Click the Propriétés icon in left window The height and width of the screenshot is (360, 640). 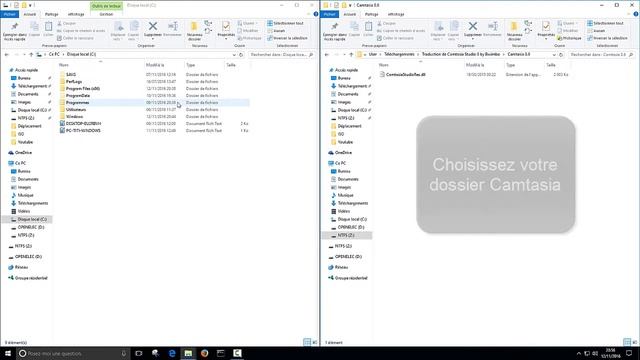(226, 27)
